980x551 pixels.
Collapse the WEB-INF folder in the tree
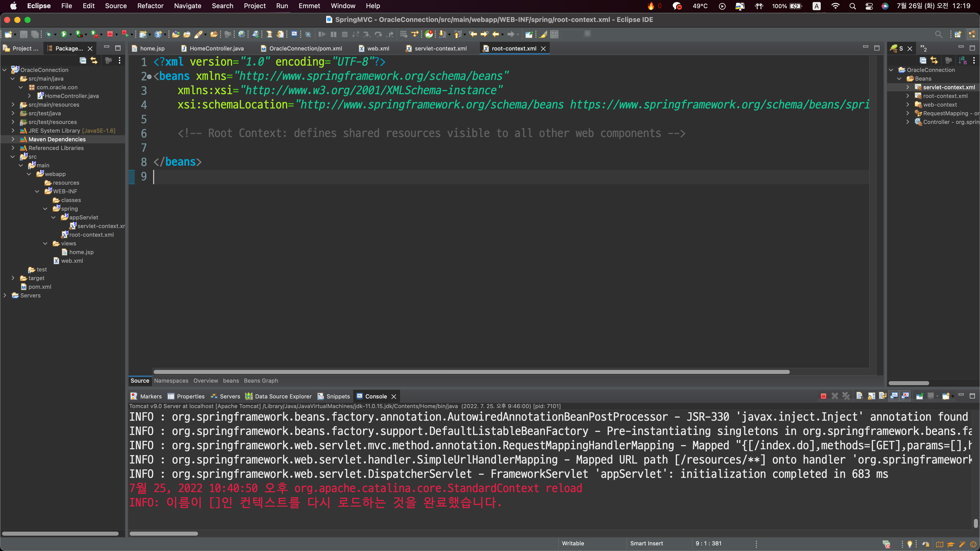click(37, 191)
